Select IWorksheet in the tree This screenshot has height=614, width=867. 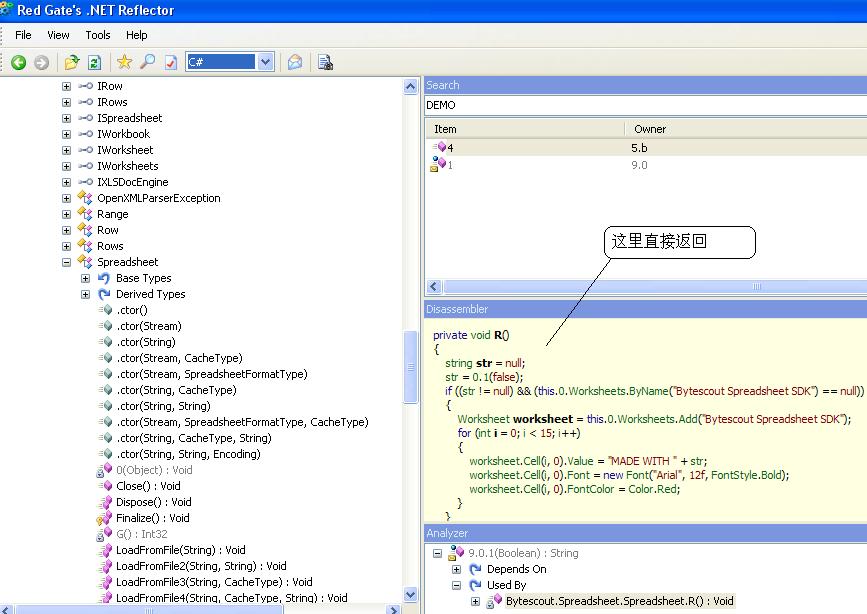pyautogui.click(x=125, y=150)
